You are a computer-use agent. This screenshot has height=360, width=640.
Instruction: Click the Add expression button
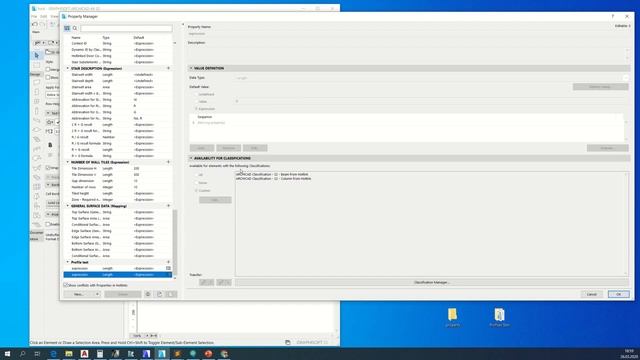pyautogui.click(x=202, y=148)
